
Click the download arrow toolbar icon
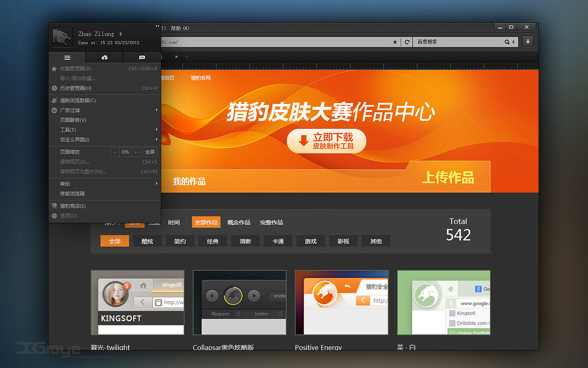(528, 41)
